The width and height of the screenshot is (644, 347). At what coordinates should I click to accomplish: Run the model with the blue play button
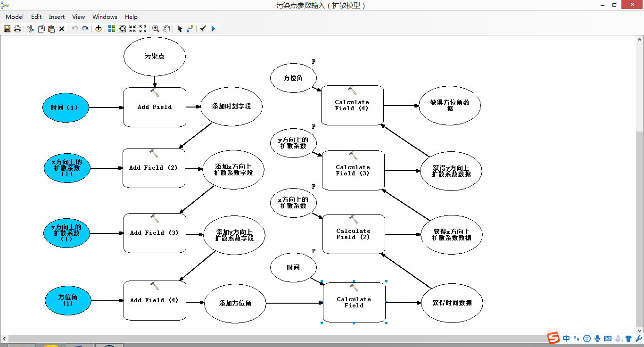click(x=213, y=29)
